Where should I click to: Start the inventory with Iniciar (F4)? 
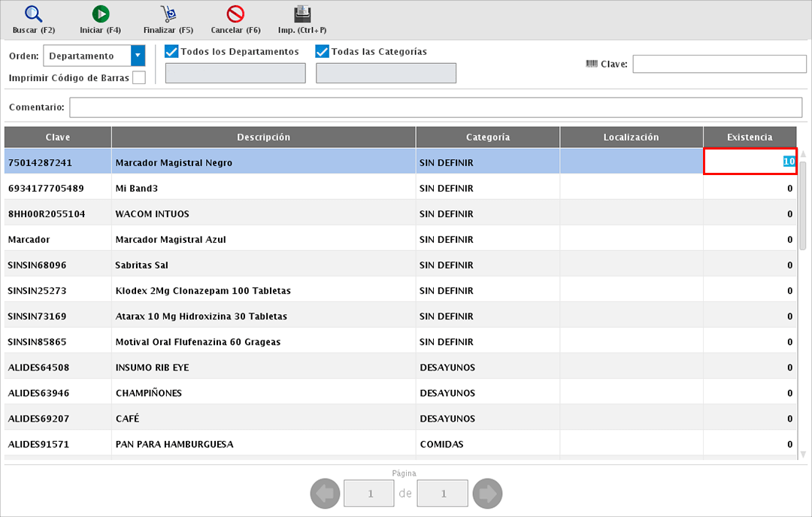[100, 14]
